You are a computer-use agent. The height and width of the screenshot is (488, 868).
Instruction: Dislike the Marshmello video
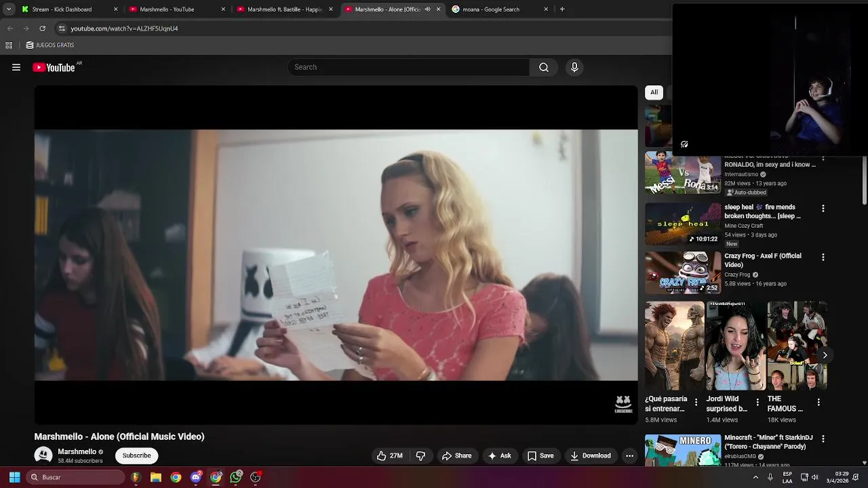point(420,455)
